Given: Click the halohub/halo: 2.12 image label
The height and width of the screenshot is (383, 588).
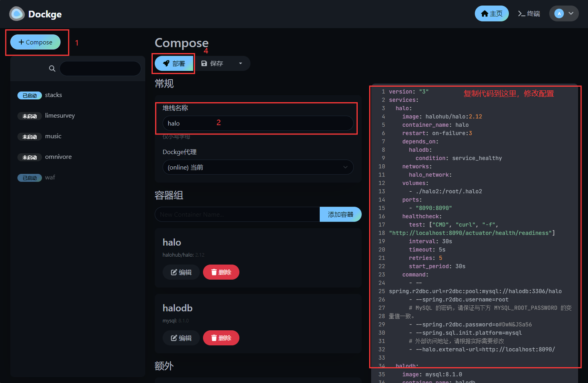Looking at the screenshot, I should tap(183, 255).
